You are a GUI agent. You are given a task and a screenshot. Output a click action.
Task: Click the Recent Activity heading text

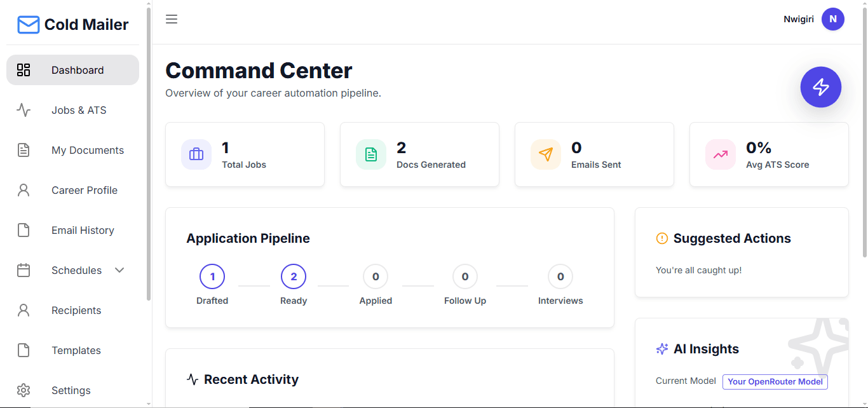251,379
